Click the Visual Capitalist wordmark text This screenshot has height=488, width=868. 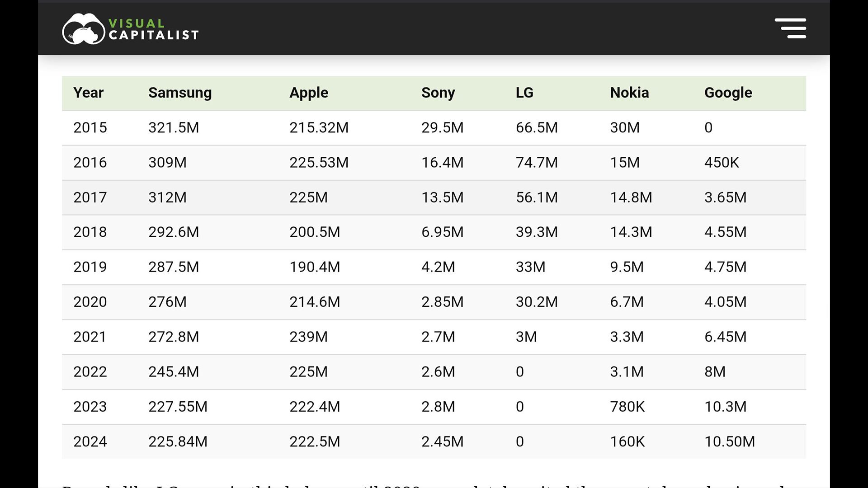pyautogui.click(x=154, y=29)
